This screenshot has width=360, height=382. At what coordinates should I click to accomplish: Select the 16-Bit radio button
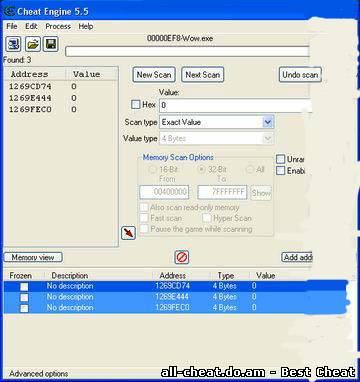tap(152, 170)
